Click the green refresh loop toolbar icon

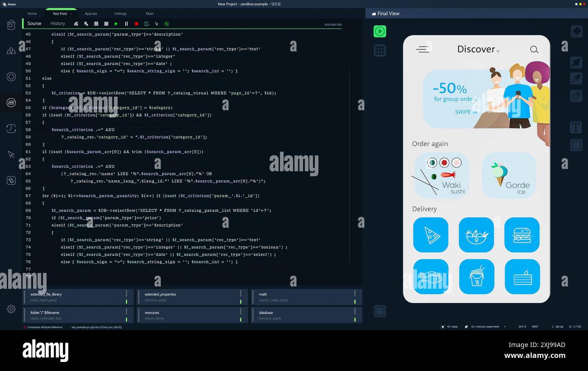tap(147, 24)
